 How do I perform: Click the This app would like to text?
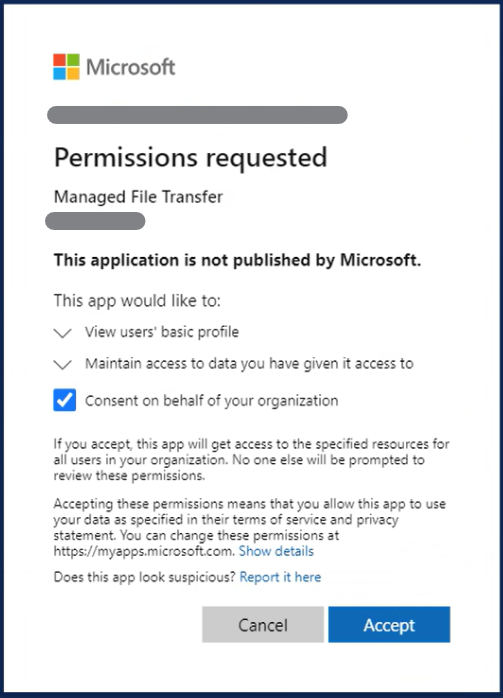(x=137, y=301)
